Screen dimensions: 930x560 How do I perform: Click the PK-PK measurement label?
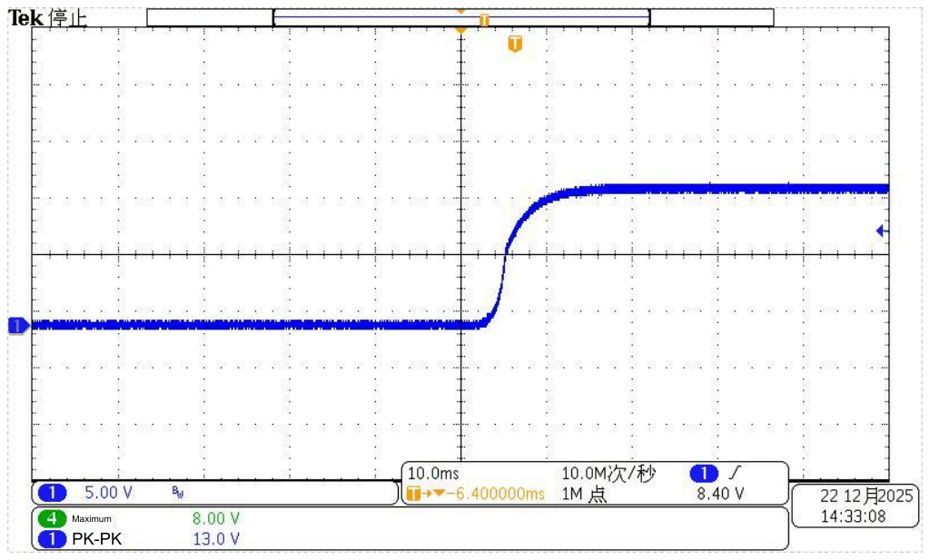click(96, 538)
